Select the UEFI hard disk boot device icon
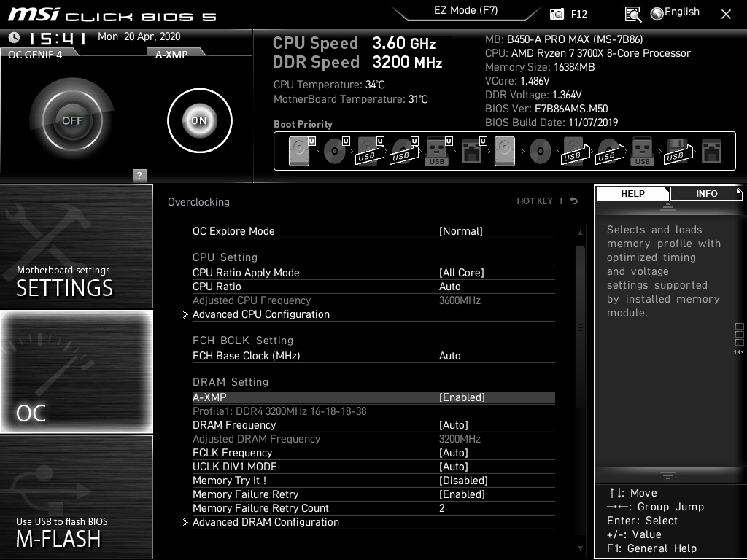 pyautogui.click(x=302, y=151)
